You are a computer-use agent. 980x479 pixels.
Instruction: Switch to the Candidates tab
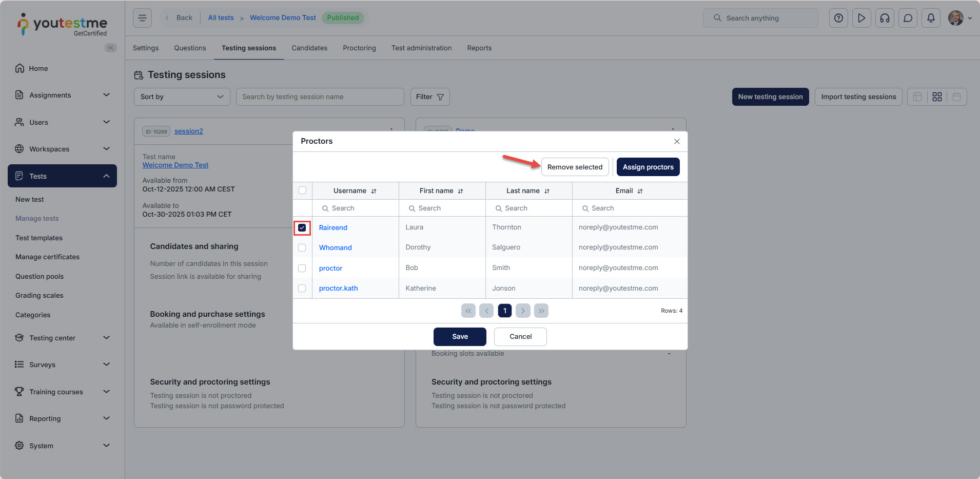coord(309,48)
